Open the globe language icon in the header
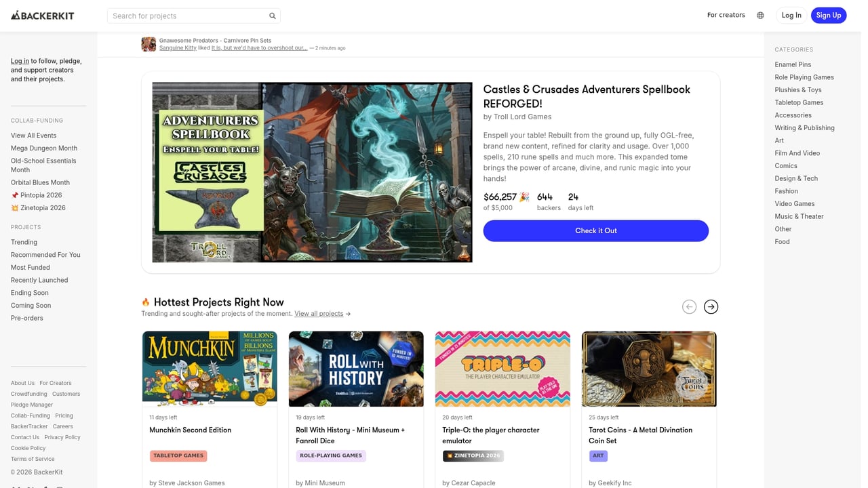Image resolution: width=868 pixels, height=488 pixels. [760, 15]
